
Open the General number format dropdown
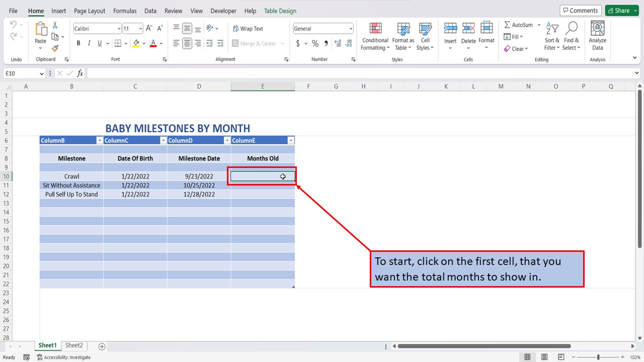click(x=350, y=29)
